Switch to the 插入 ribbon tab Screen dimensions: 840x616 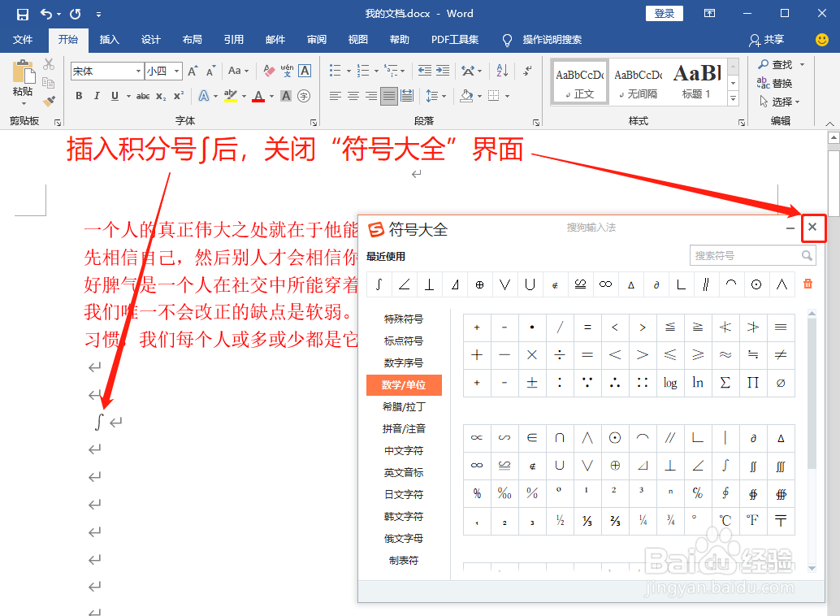point(109,39)
